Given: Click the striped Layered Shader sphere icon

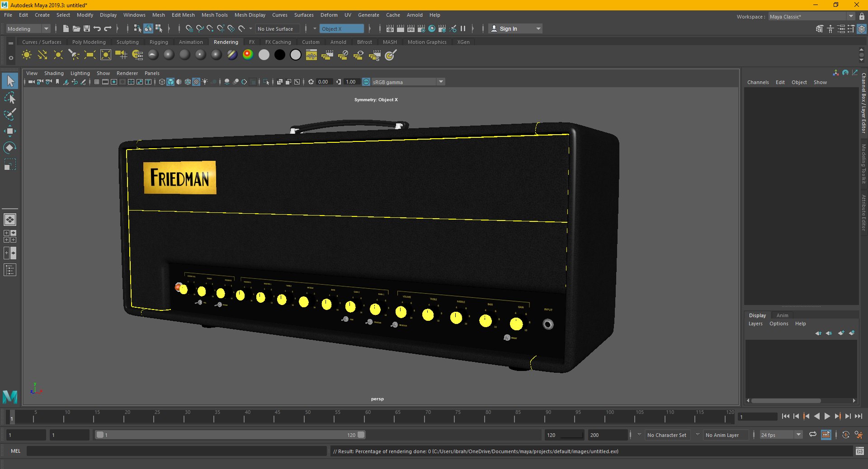Looking at the screenshot, I should click(x=232, y=55).
